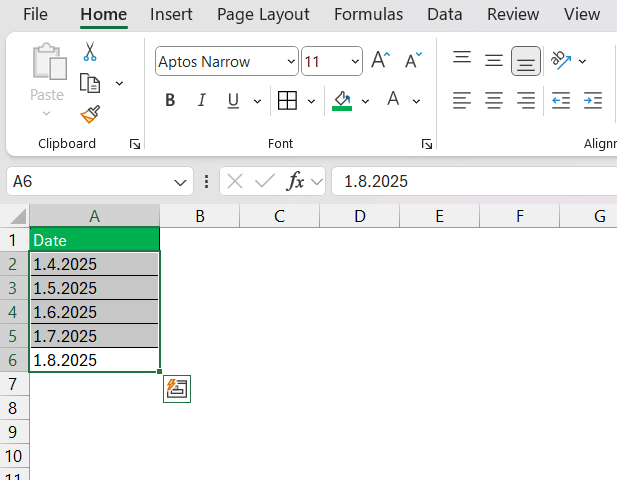Open the Clipboard dialog launcher
Viewport: 617px width, 480px height.
pos(135,144)
